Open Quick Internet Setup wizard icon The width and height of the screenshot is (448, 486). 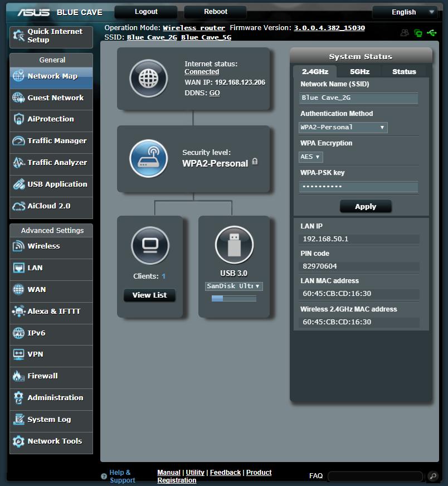[x=18, y=36]
